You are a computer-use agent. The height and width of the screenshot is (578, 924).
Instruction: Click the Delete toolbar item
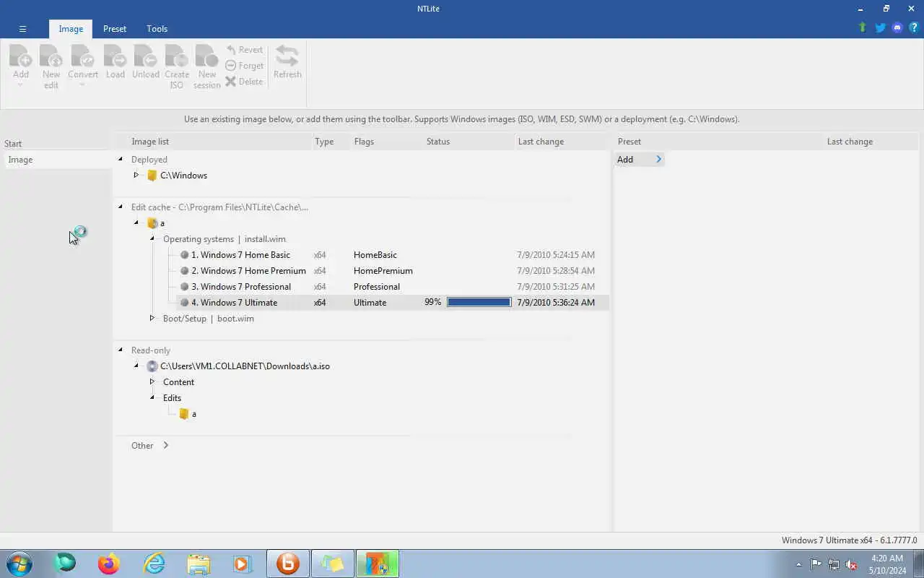pos(244,82)
